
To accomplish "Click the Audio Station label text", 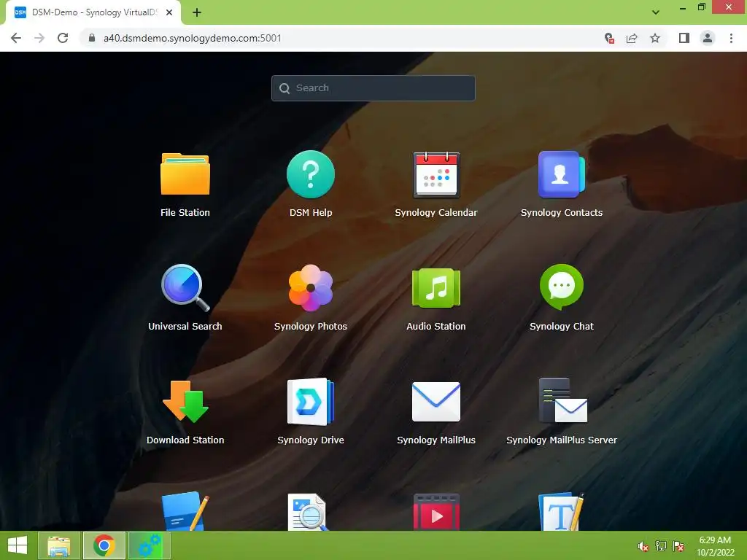I will click(x=436, y=326).
